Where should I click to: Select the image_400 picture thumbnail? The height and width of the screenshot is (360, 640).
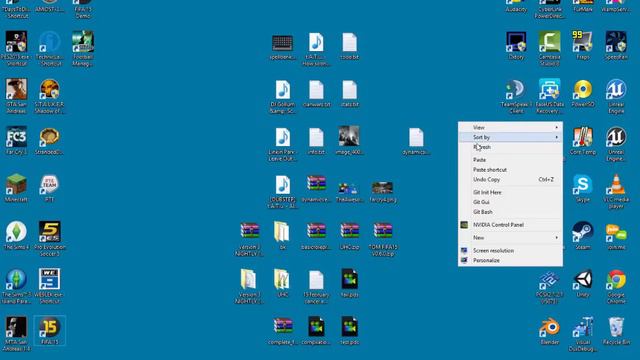349,140
